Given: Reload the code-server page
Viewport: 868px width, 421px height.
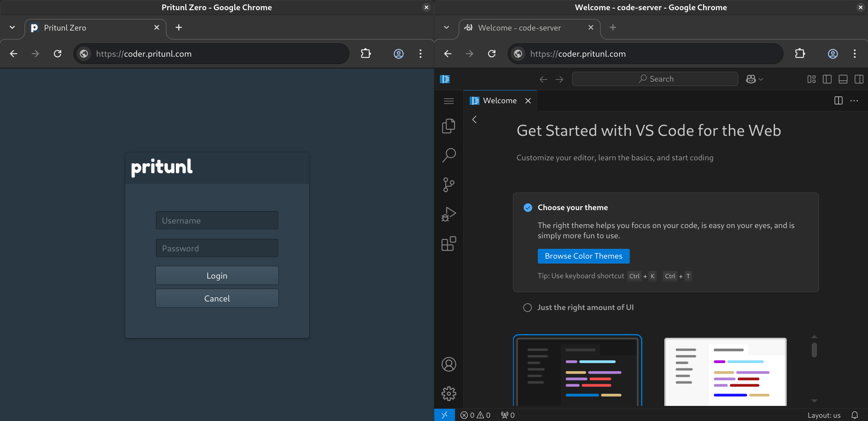Looking at the screenshot, I should click(x=492, y=53).
